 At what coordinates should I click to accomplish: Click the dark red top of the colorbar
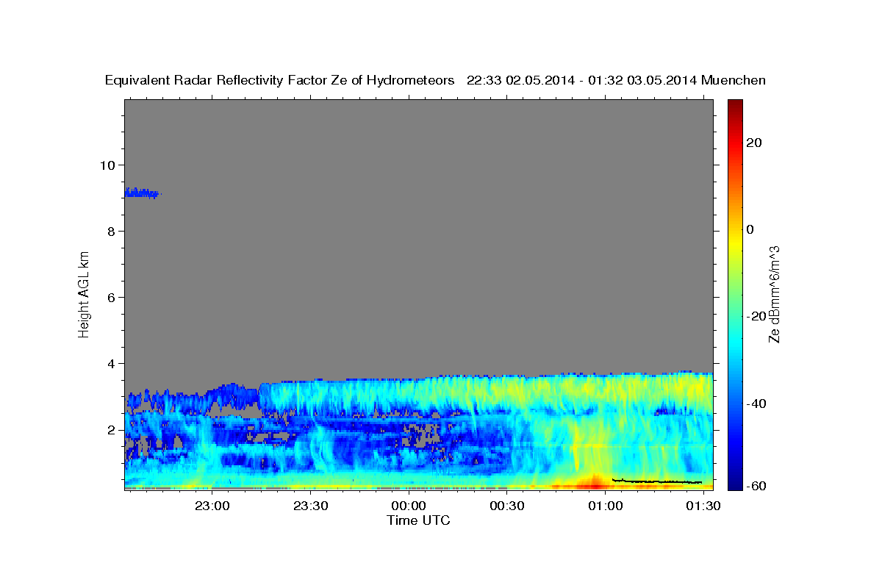pyautogui.click(x=734, y=107)
